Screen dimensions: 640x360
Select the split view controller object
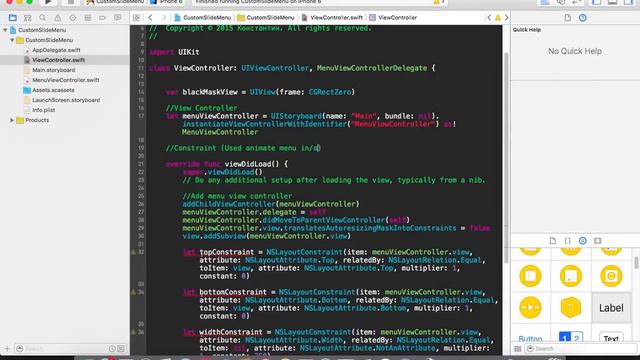coord(530,276)
